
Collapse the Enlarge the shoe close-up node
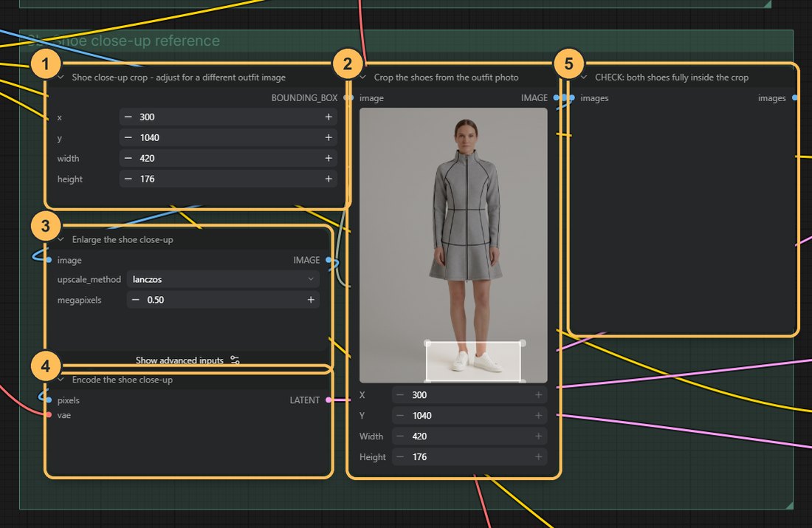pyautogui.click(x=61, y=239)
